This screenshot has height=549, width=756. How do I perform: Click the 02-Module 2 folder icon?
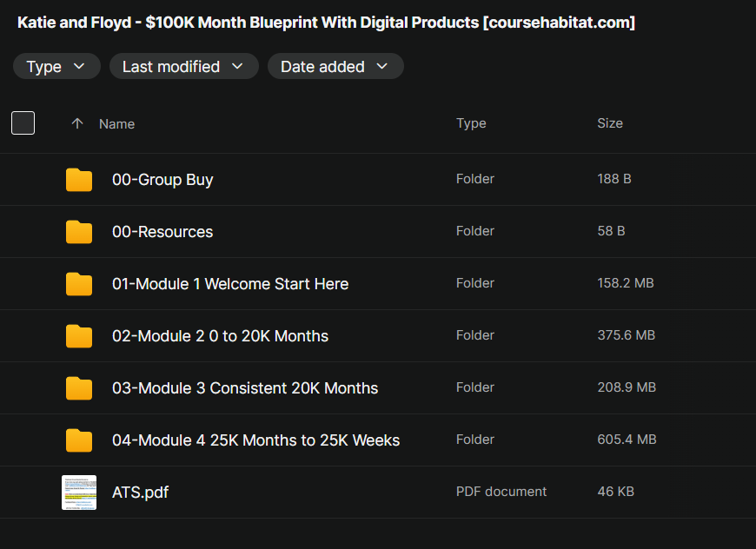(x=79, y=336)
